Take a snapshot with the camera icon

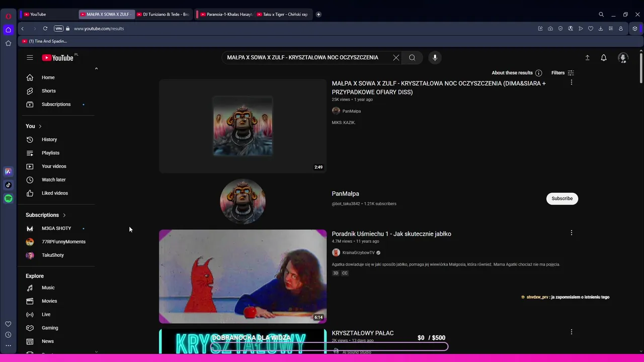point(550,29)
